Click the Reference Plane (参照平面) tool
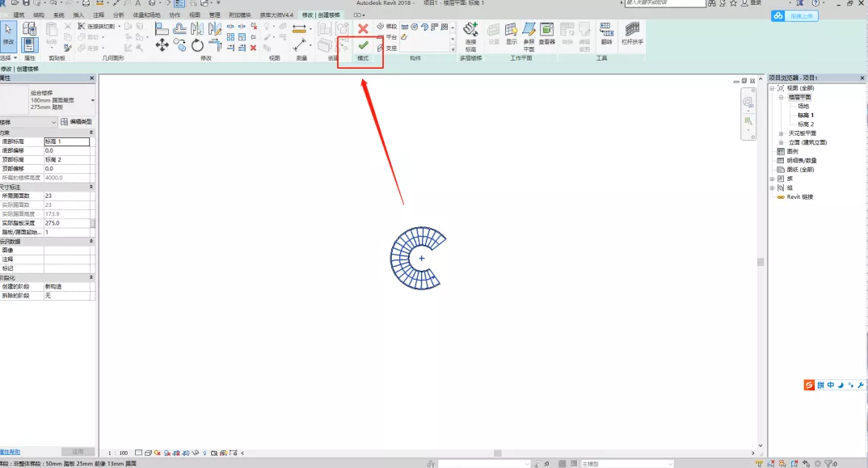The width and height of the screenshot is (868, 468). pyautogui.click(x=529, y=36)
